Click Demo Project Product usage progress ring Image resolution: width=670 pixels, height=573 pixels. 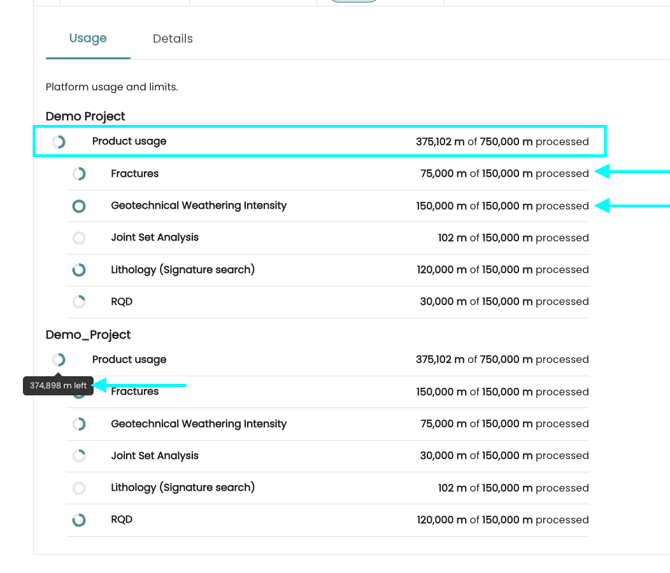click(59, 142)
